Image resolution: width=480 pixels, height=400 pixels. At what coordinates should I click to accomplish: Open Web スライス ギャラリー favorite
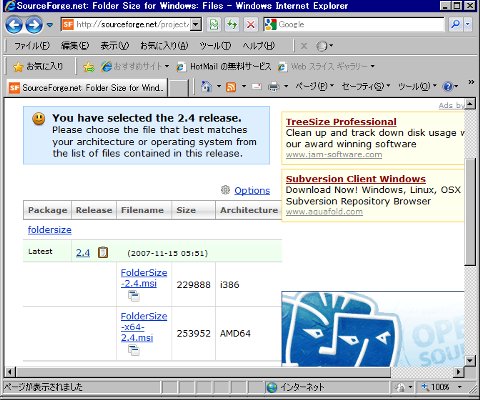[326, 67]
